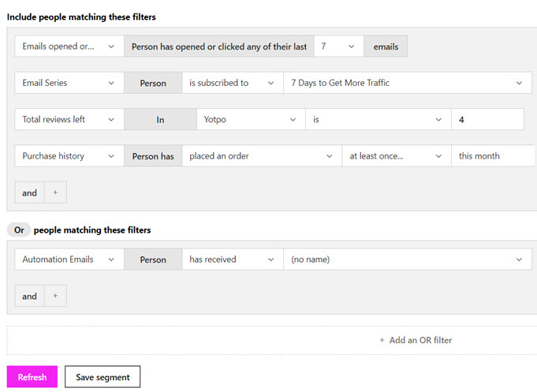This screenshot has width=537, height=392.
Task: Click the plus icon in first filter group
Action: tap(55, 192)
